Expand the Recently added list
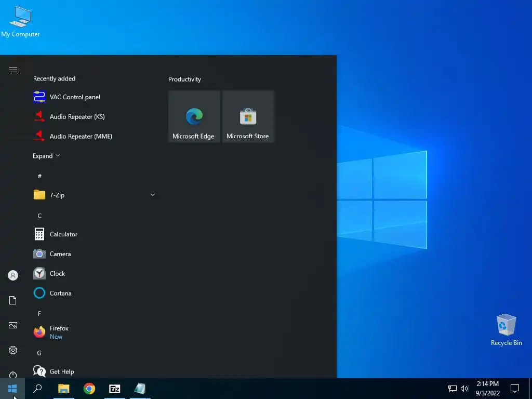This screenshot has height=399, width=532. 46,156
